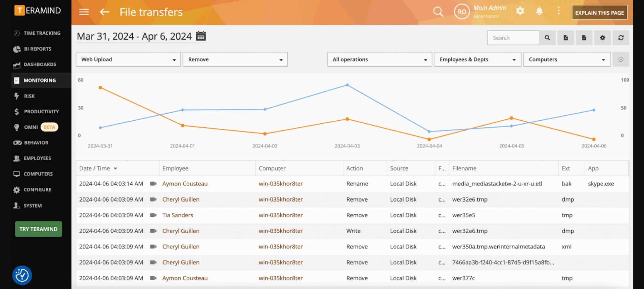The width and height of the screenshot is (644, 289).
Task: Click filename wer350a.tmp.werinternalmetadata
Action: [498, 247]
